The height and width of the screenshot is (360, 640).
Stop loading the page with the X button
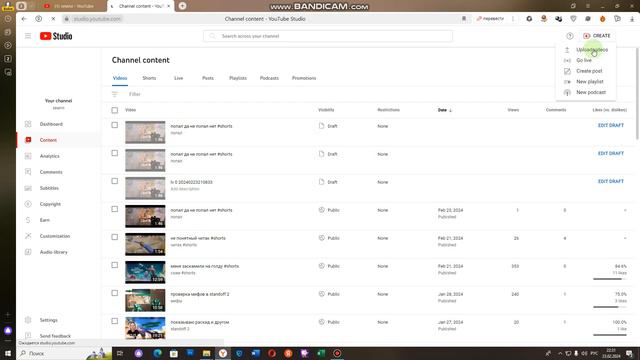coord(53,19)
